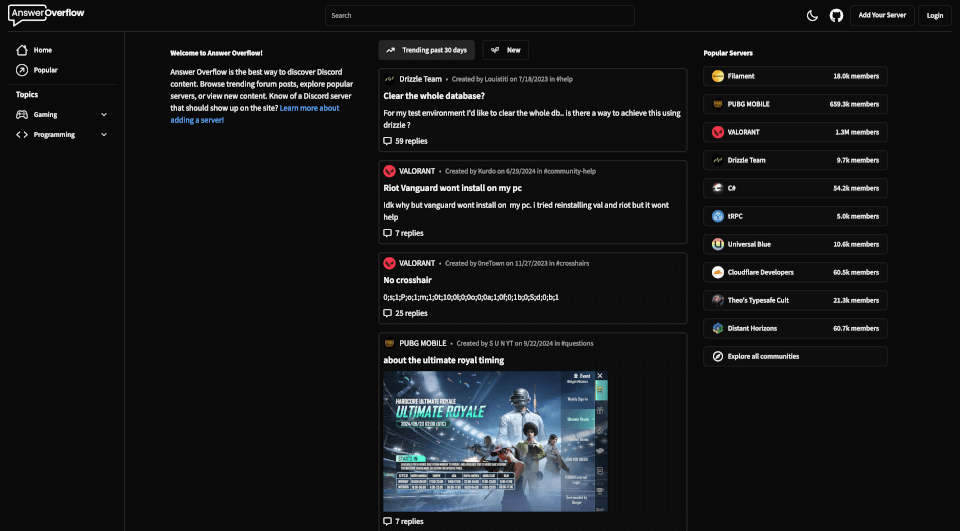Click the tRPC server icon

[718, 217]
